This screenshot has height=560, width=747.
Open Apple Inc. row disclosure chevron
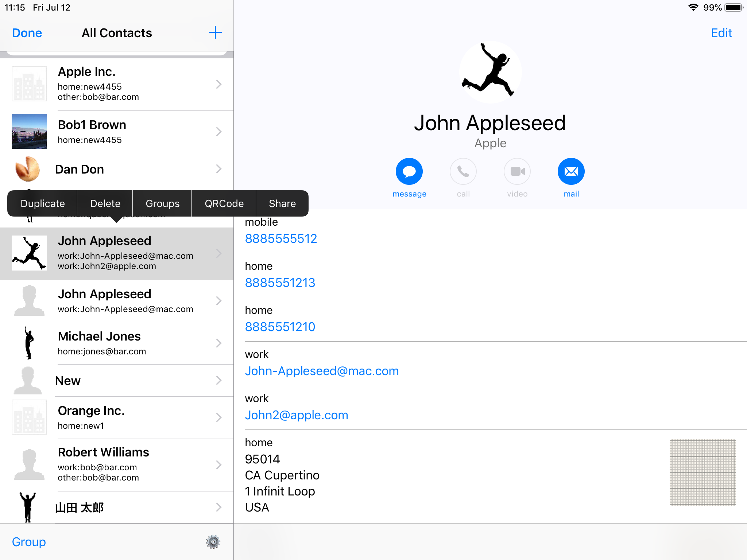pyautogui.click(x=219, y=84)
